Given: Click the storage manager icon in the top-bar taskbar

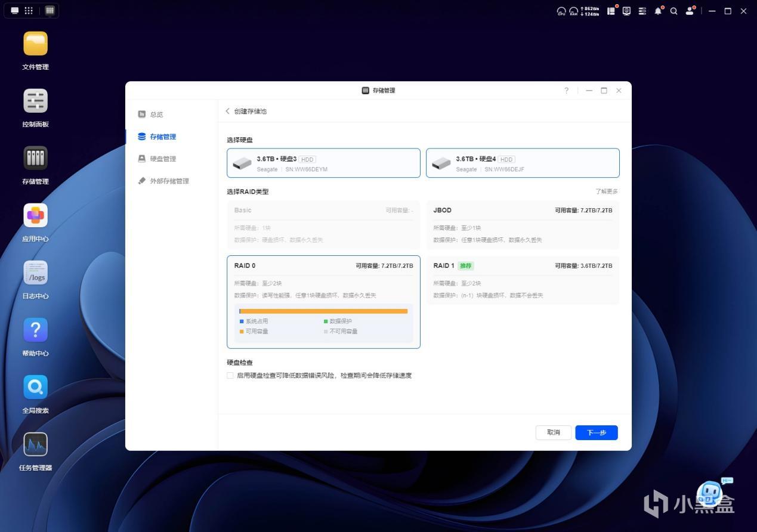Looking at the screenshot, I should (50, 11).
